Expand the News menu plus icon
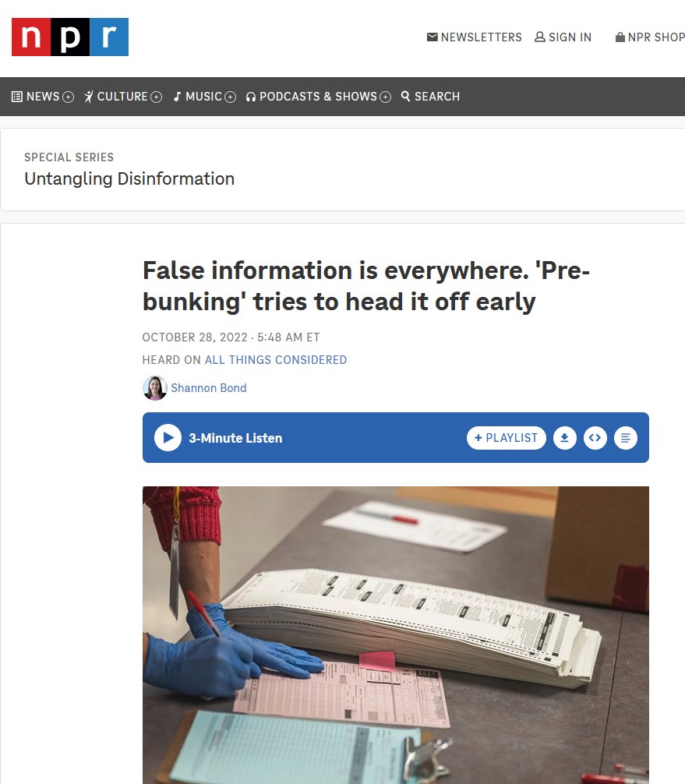 click(x=68, y=97)
